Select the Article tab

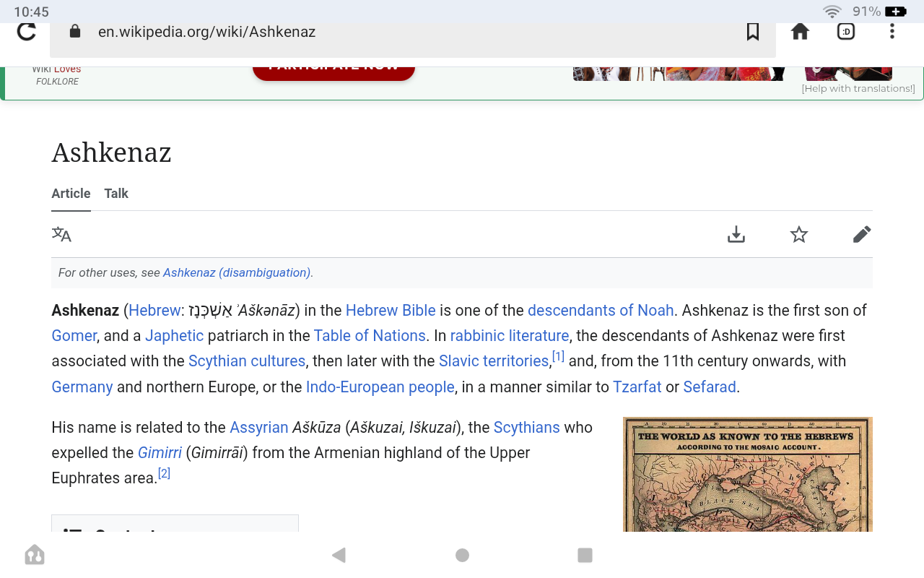point(71,194)
